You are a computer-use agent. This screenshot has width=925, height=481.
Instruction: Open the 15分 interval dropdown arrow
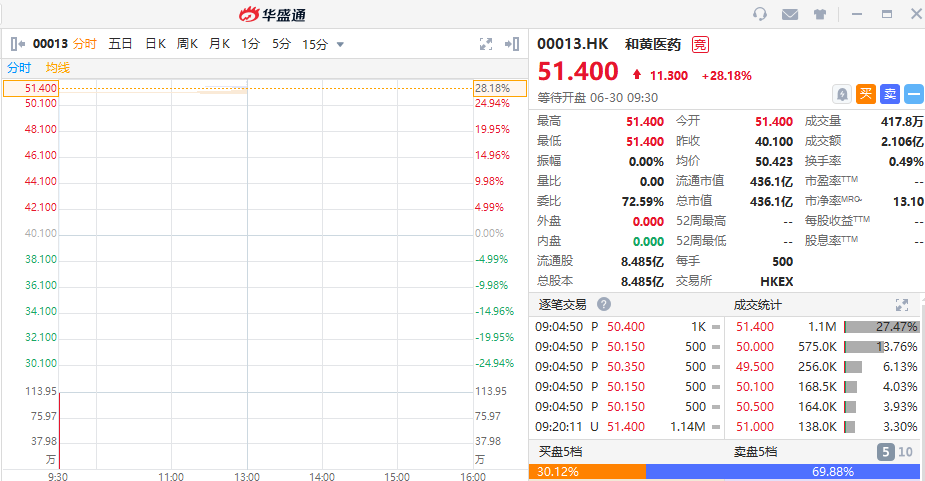tap(340, 44)
